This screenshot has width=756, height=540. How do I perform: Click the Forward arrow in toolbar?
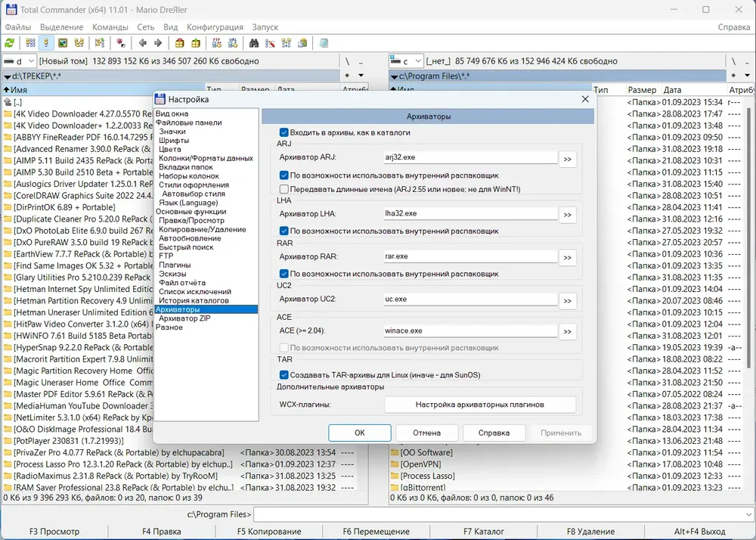[158, 43]
